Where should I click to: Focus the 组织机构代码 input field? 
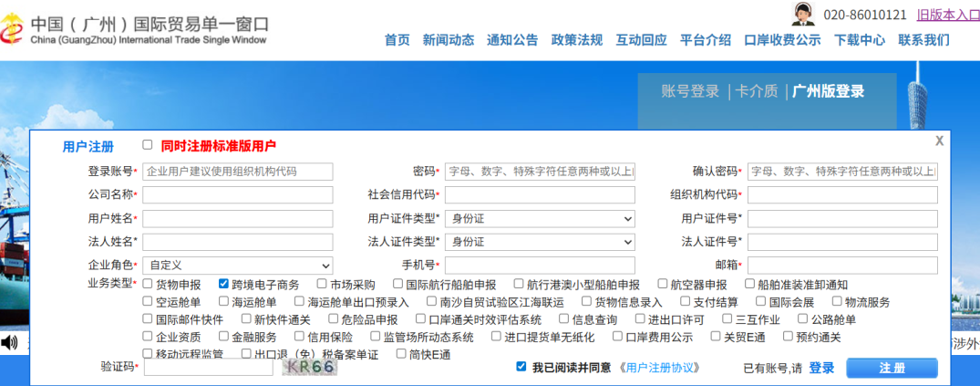pos(842,194)
